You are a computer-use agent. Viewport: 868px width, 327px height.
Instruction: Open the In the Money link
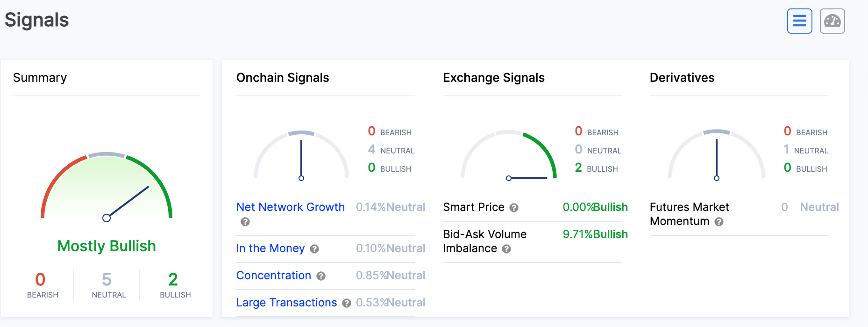click(270, 248)
